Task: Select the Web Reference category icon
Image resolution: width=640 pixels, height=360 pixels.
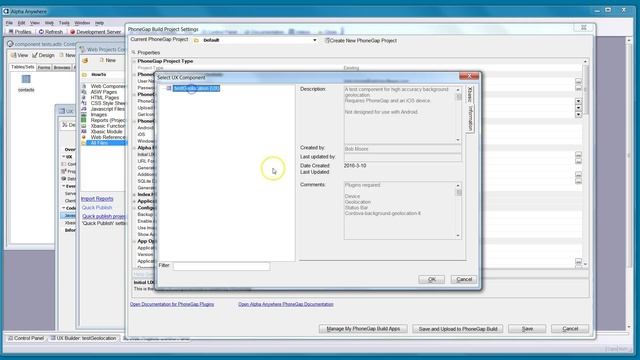Action: tap(84, 138)
